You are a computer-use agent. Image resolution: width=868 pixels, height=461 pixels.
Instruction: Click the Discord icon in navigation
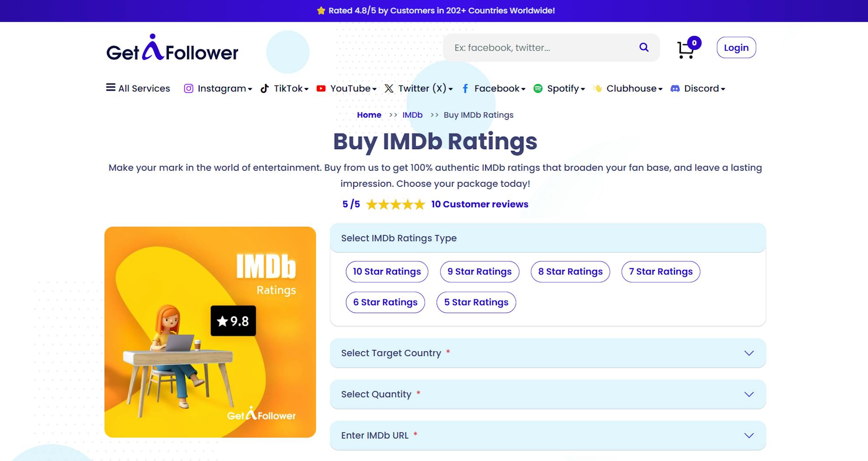tap(675, 88)
